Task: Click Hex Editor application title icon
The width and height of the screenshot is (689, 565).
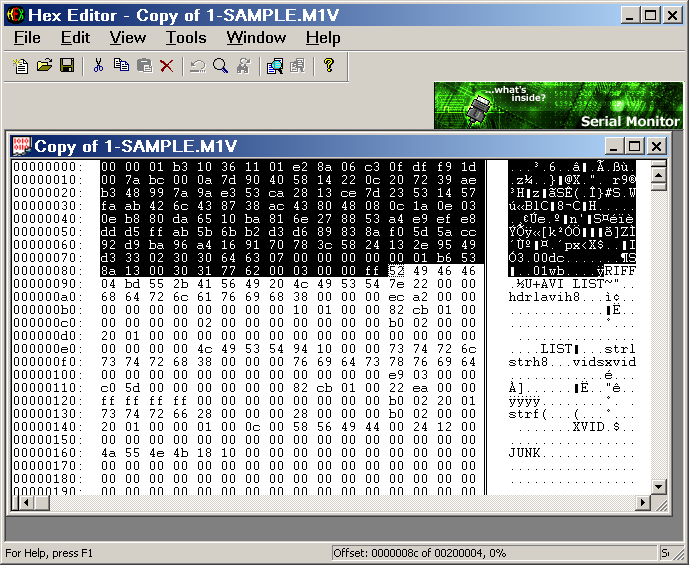Action: click(15, 15)
